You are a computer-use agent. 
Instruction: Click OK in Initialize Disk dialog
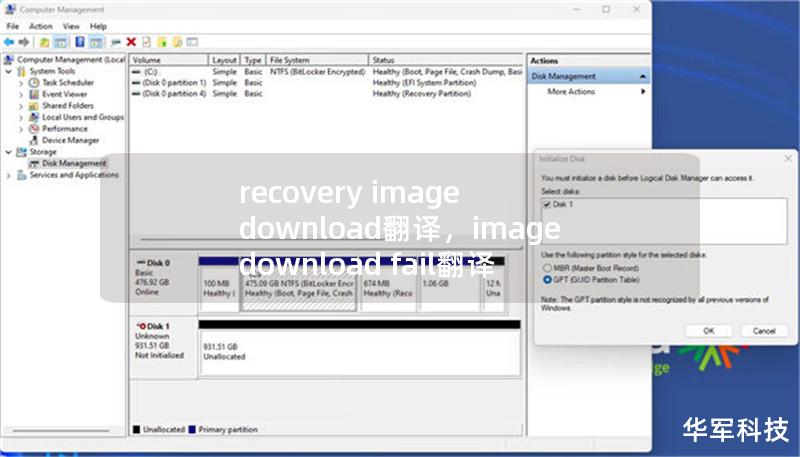[x=709, y=331]
